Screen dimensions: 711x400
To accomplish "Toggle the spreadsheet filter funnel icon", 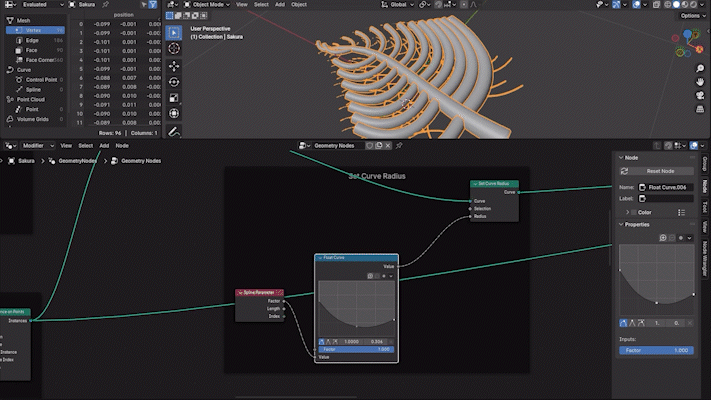I will coord(153,4).
